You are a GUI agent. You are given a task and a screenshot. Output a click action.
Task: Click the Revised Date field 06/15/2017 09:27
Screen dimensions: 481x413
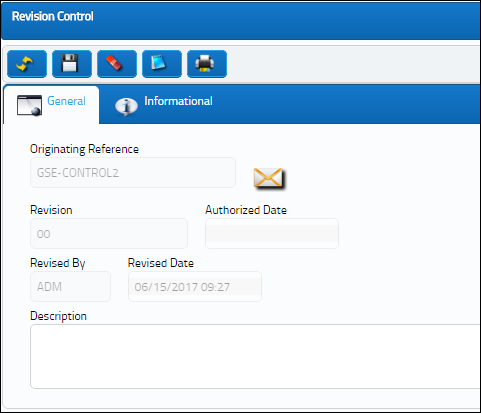[195, 287]
